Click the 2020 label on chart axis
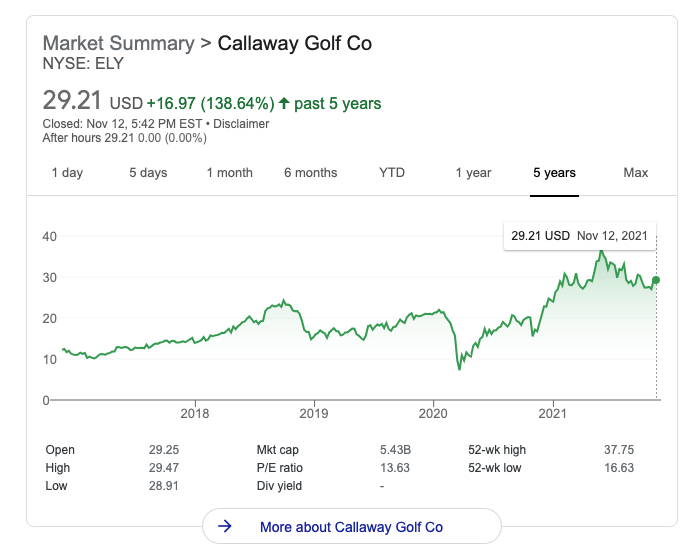 [x=433, y=413]
